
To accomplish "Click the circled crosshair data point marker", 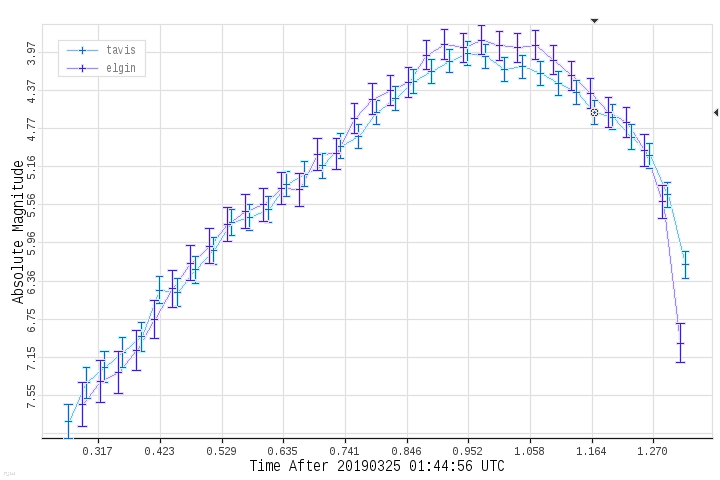I will pos(594,112).
